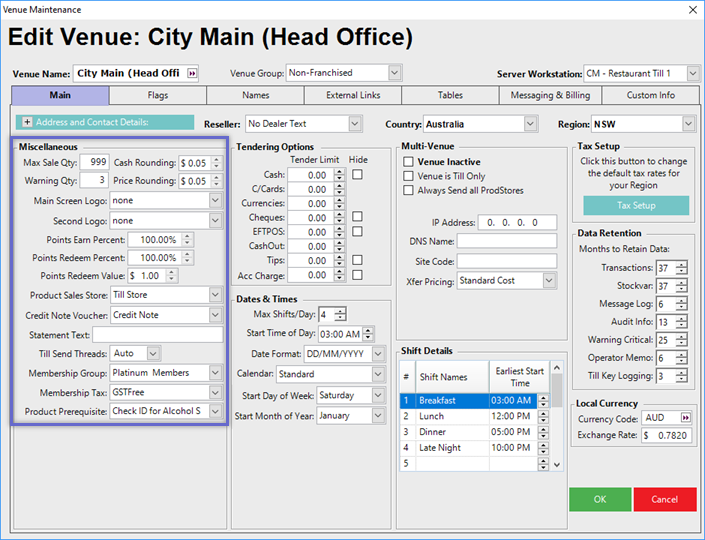This screenshot has height=540, width=705.
Task: Switch to the Flags tab
Action: (158, 95)
